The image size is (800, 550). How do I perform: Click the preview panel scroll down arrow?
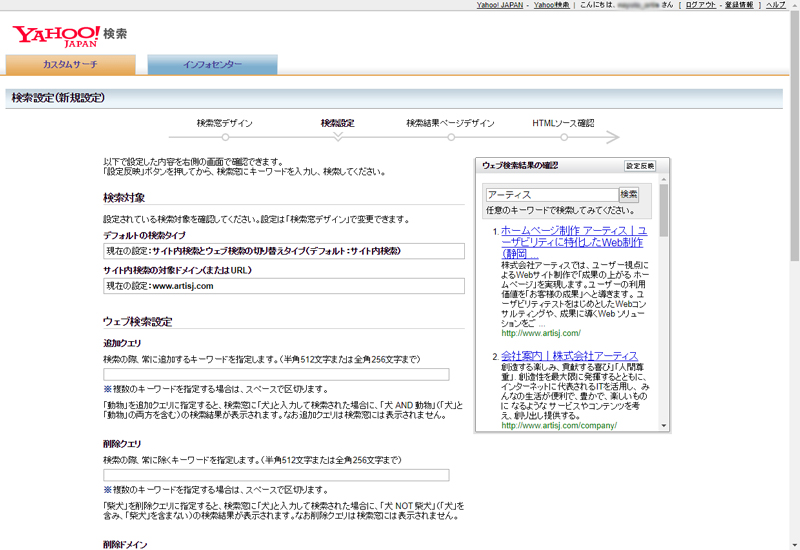(664, 426)
